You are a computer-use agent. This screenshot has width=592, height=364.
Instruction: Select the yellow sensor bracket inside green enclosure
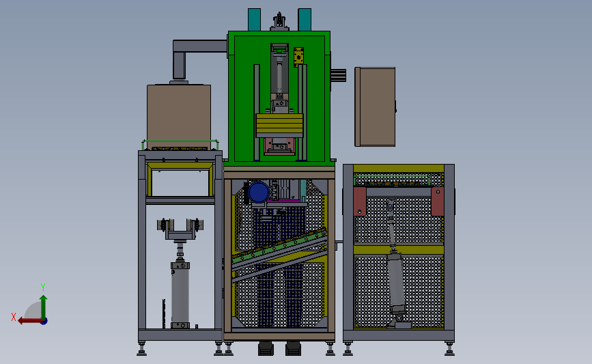(298, 57)
